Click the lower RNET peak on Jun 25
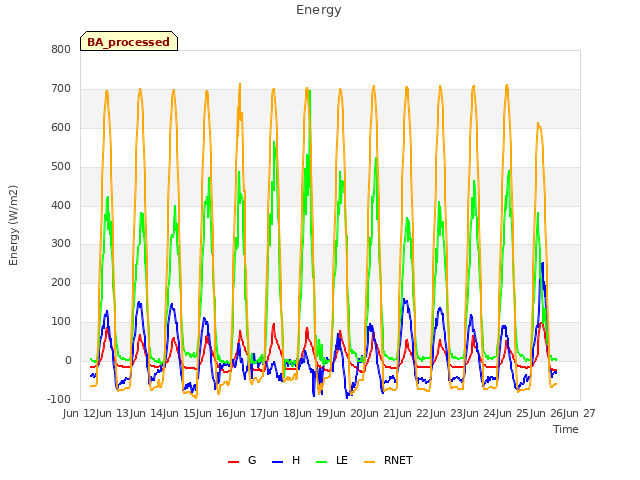 point(538,124)
